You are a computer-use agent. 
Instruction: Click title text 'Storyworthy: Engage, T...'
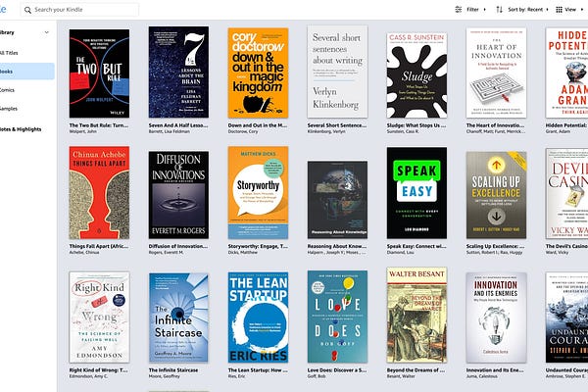tap(258, 246)
